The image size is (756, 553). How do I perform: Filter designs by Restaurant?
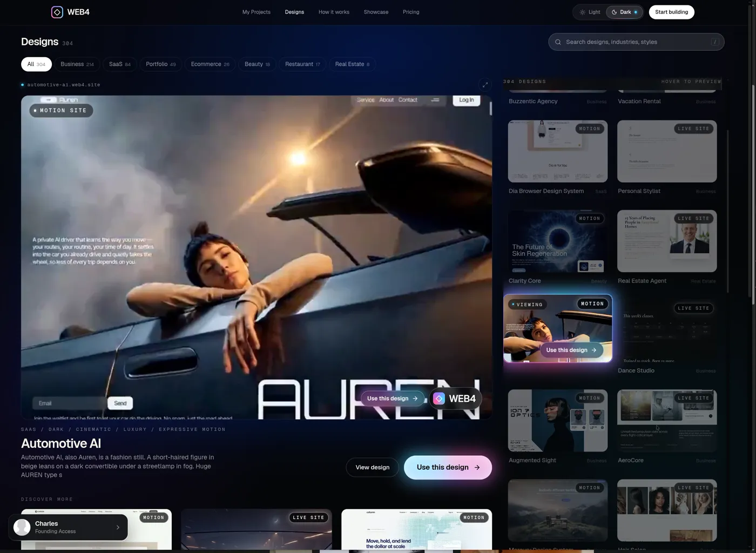tap(302, 64)
